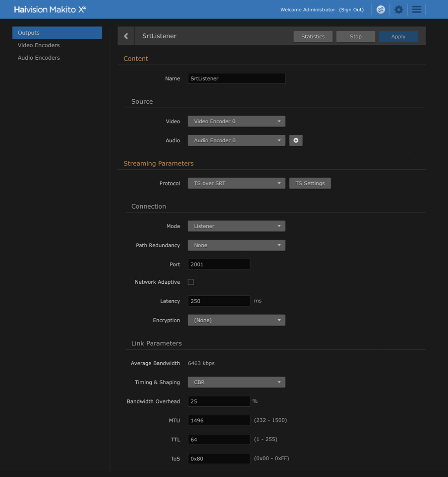Go to Audio Encoders in sidebar
Screen dimensions: 448x477
(x=39, y=58)
